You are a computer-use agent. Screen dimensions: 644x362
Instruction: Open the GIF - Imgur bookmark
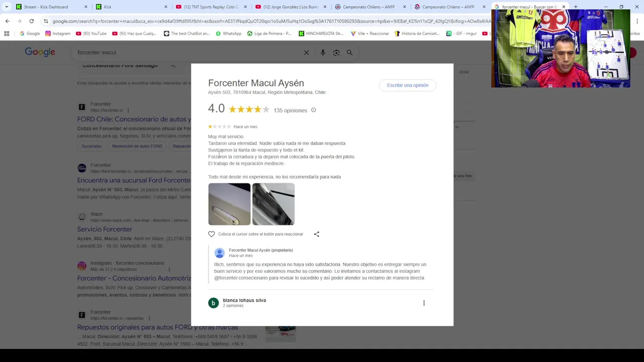[461, 33]
